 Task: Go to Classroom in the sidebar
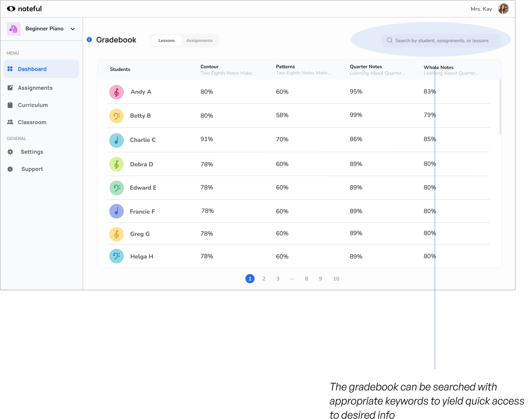tap(32, 122)
